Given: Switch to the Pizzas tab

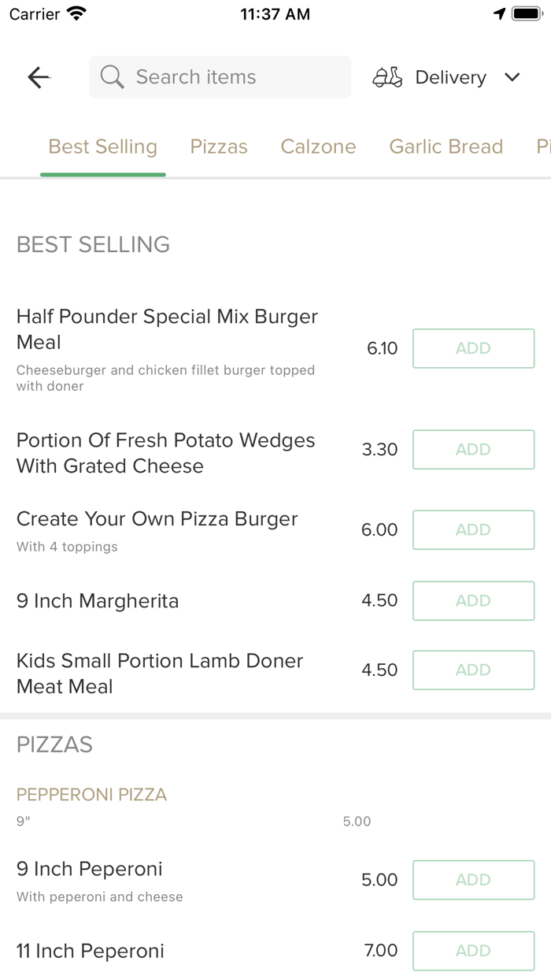Looking at the screenshot, I should (219, 147).
